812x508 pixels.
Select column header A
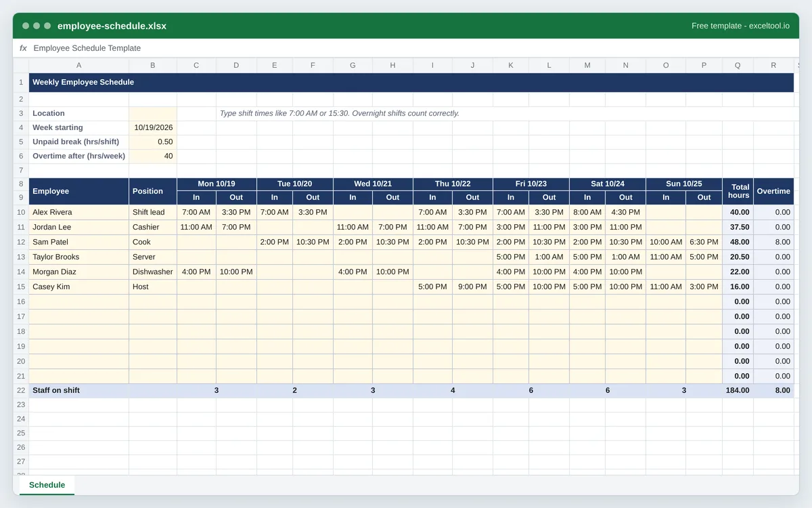(x=79, y=65)
